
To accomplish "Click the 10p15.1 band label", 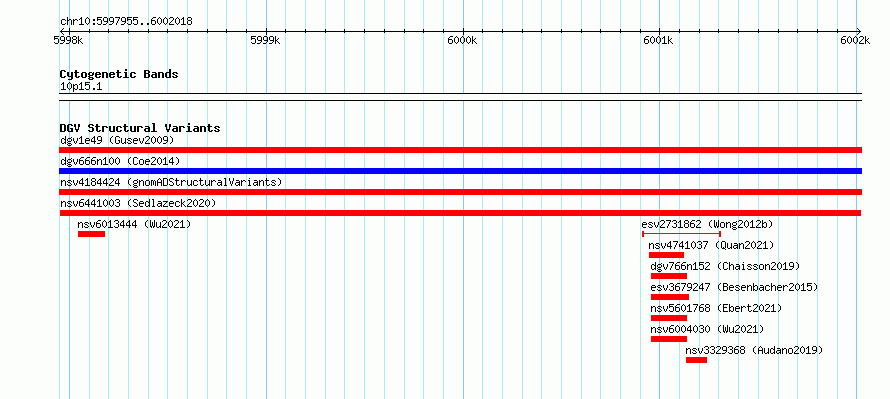I will pos(81,87).
